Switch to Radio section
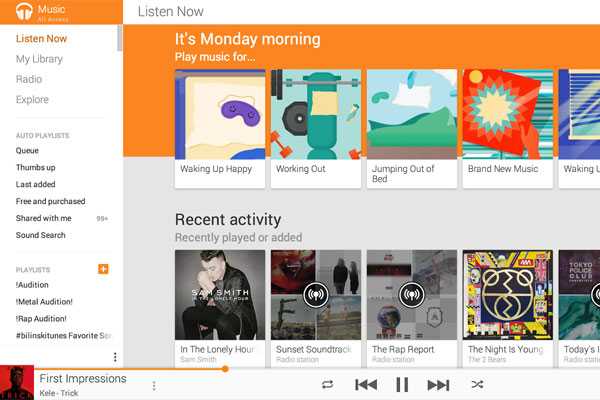This screenshot has width=600, height=400. (x=29, y=79)
